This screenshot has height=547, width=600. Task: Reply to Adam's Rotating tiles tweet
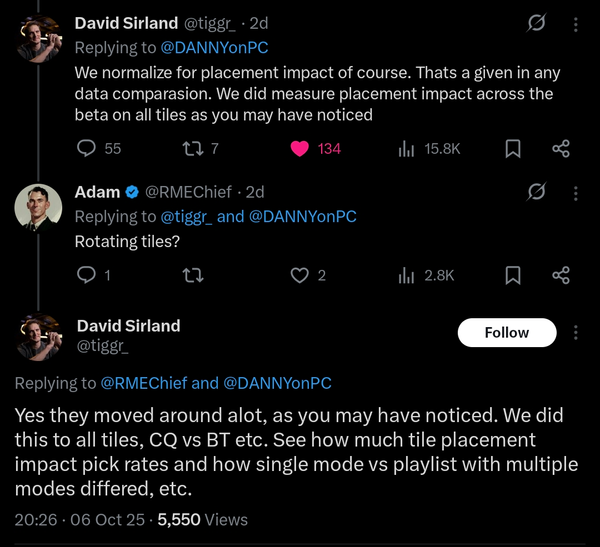tap(87, 275)
